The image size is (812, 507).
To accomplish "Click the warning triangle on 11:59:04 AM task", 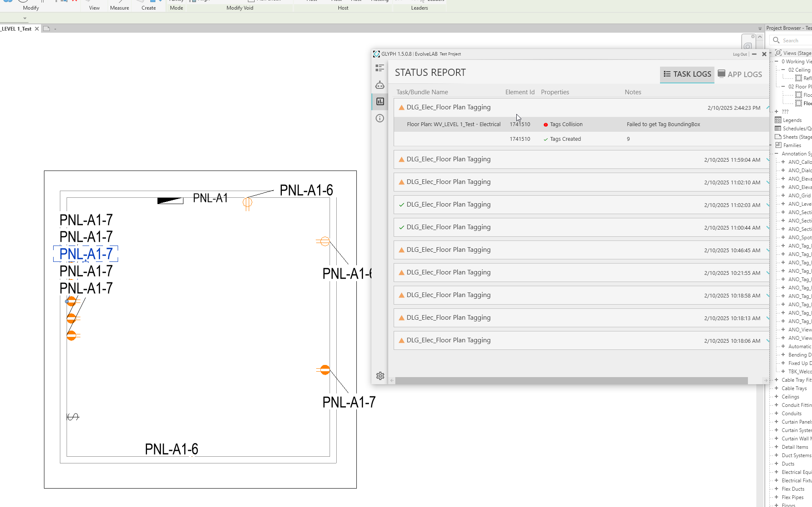I will (x=401, y=160).
